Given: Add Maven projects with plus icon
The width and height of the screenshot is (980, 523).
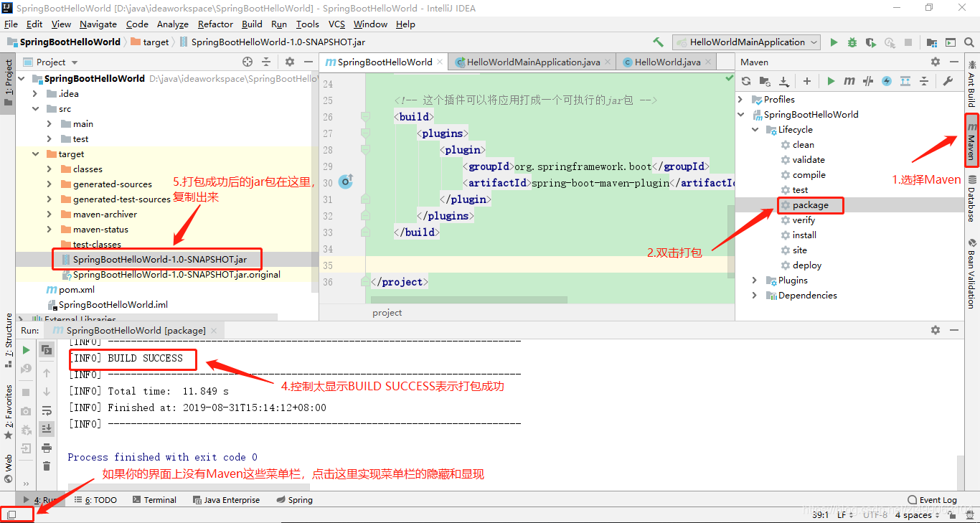Looking at the screenshot, I should [x=807, y=81].
